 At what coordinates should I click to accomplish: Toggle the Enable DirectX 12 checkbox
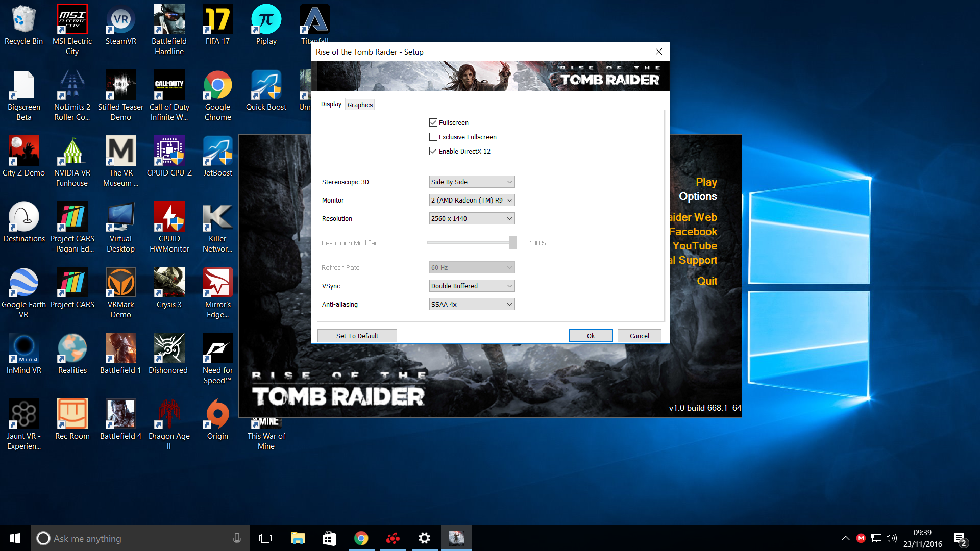coord(433,151)
